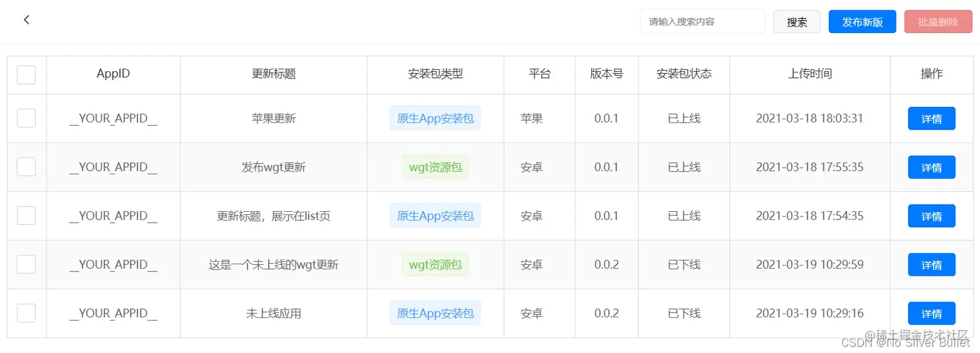
Task: Click the 操作 column header
Action: click(x=931, y=74)
